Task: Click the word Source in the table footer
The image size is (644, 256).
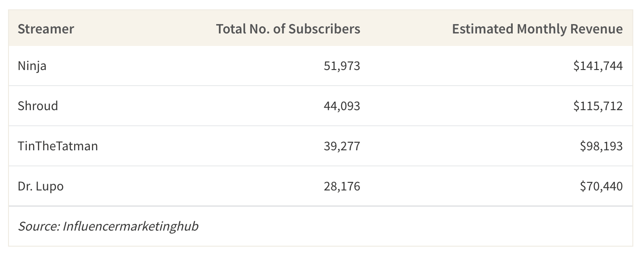Action: tap(38, 226)
